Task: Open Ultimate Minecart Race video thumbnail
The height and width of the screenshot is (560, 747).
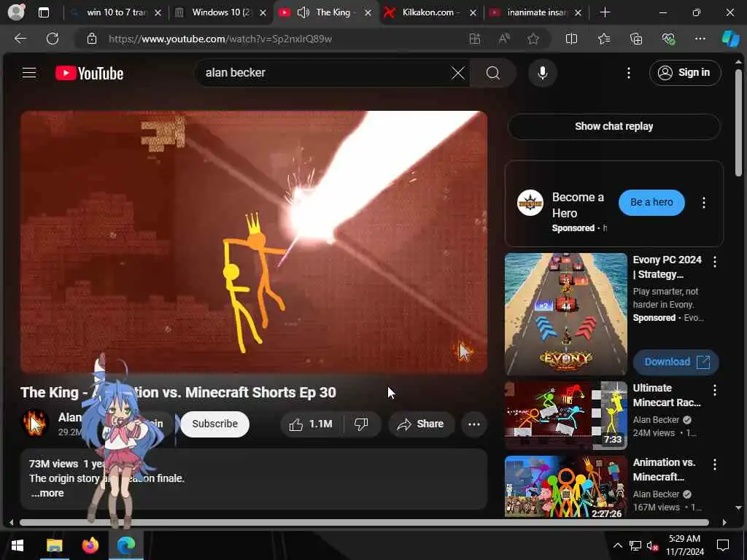Action: pos(565,415)
